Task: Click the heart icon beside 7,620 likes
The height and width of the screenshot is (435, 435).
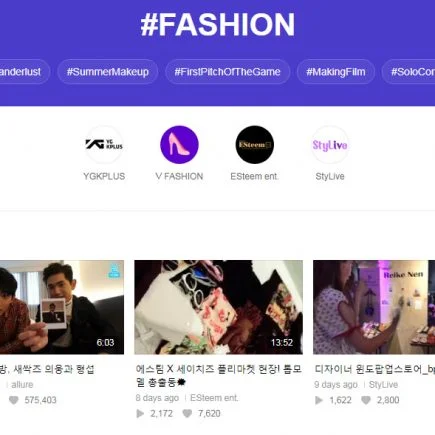Action: [187, 413]
